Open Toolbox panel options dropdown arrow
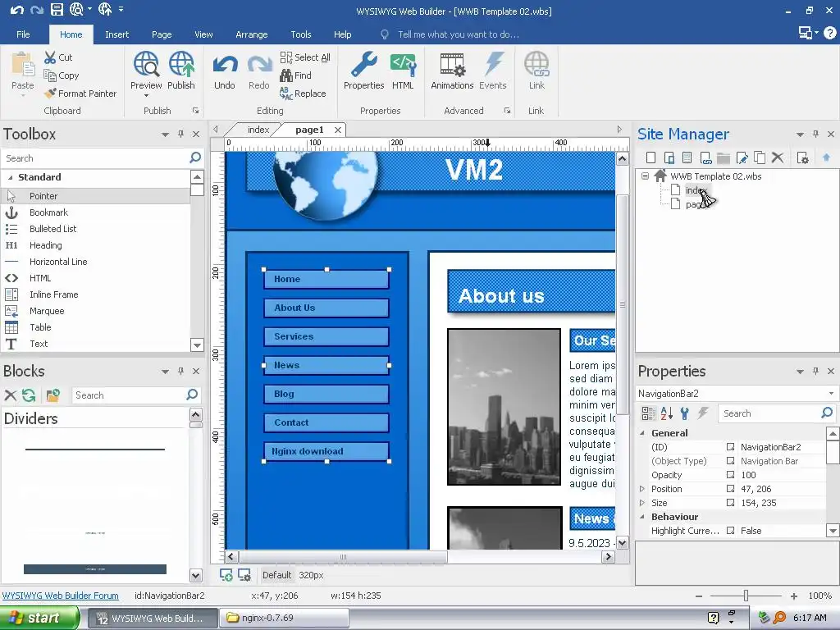The height and width of the screenshot is (630, 840). tap(165, 135)
